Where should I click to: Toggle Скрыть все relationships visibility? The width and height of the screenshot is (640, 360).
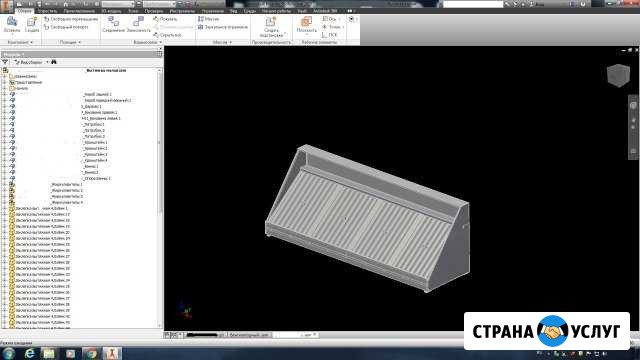point(167,35)
